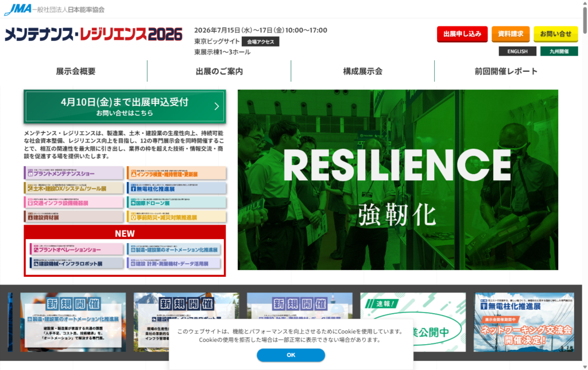Viewport: 588px width, 370px height.
Task: Select the プラントオペレーションショー banner under NEW
Action: click(x=76, y=249)
